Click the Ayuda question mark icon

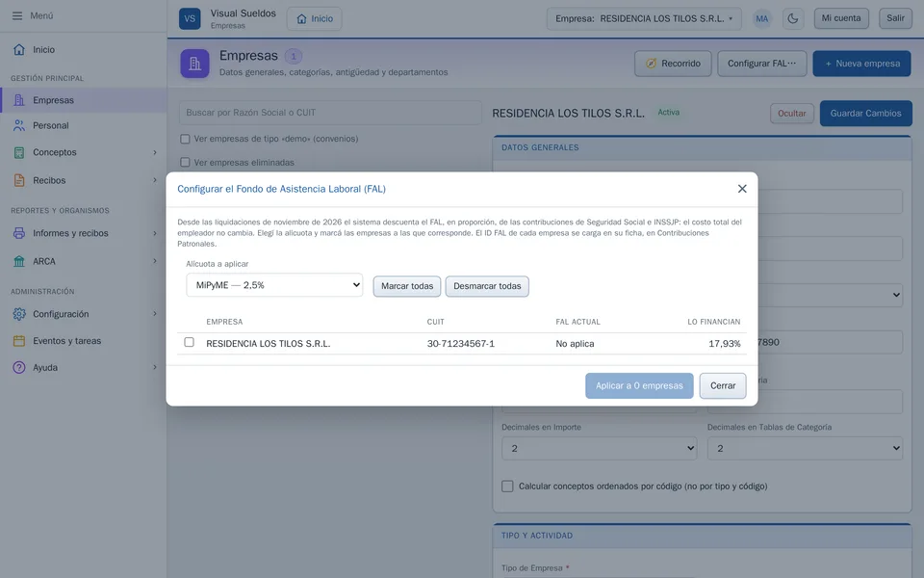[x=19, y=367]
